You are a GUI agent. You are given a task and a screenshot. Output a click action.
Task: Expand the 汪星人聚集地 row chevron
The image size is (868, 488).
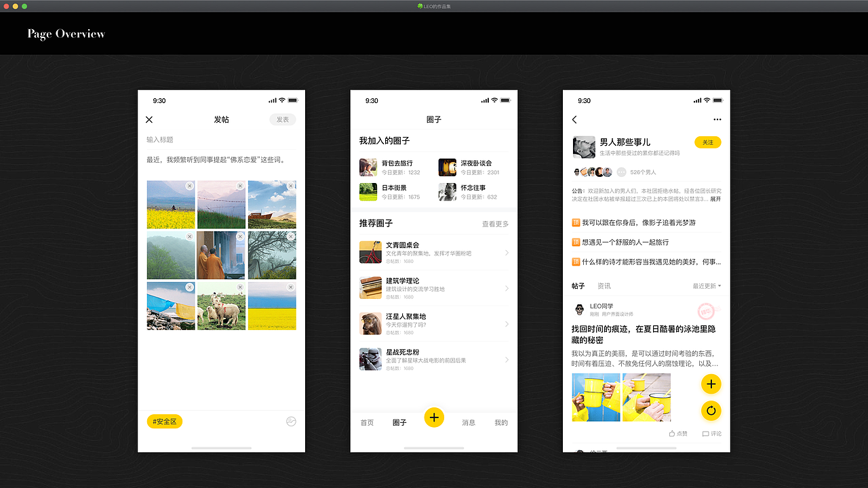[507, 324]
